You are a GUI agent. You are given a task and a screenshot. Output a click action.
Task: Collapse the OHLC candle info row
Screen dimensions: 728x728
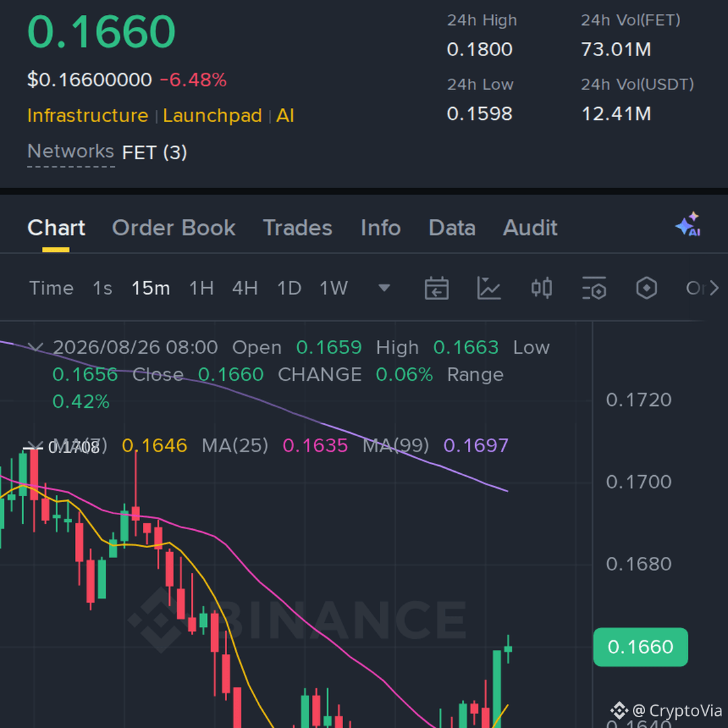pos(36,347)
